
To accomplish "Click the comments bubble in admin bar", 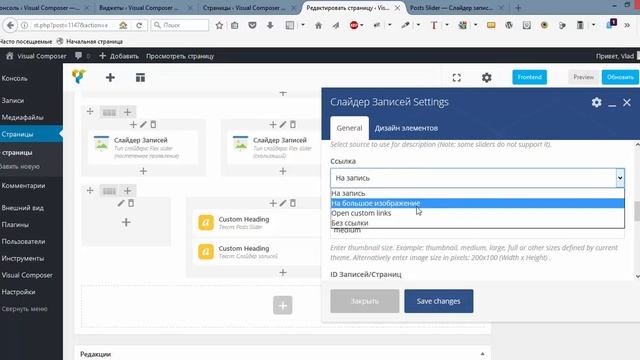I will [x=78, y=56].
